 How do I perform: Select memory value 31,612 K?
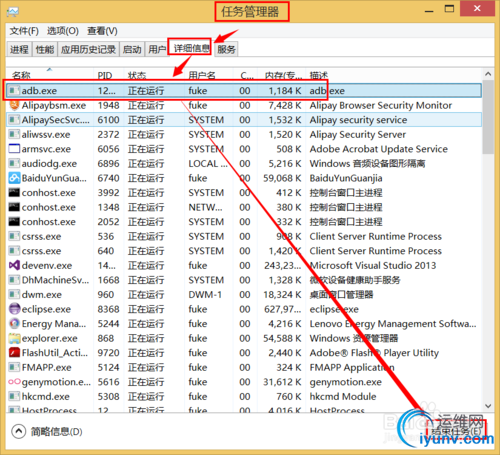tap(282, 382)
